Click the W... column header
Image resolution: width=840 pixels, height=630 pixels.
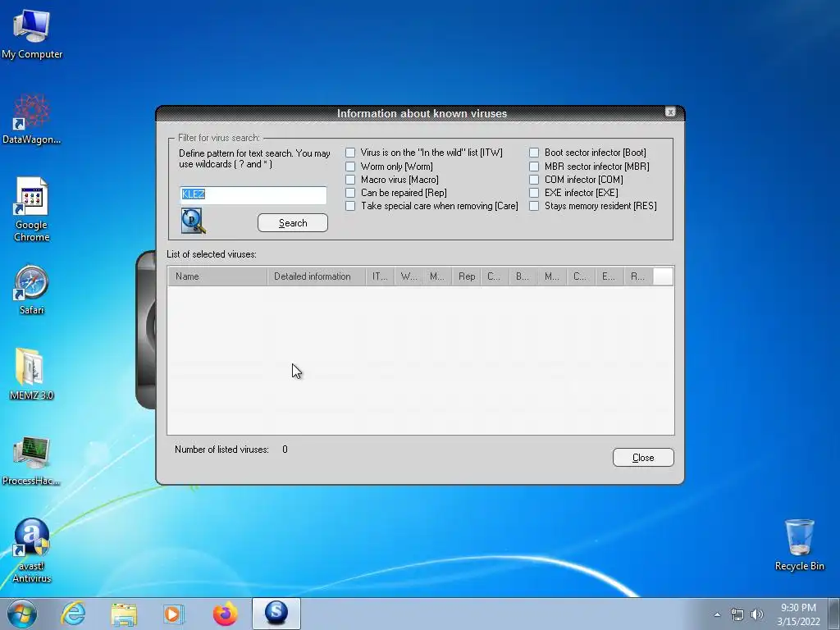click(x=409, y=276)
